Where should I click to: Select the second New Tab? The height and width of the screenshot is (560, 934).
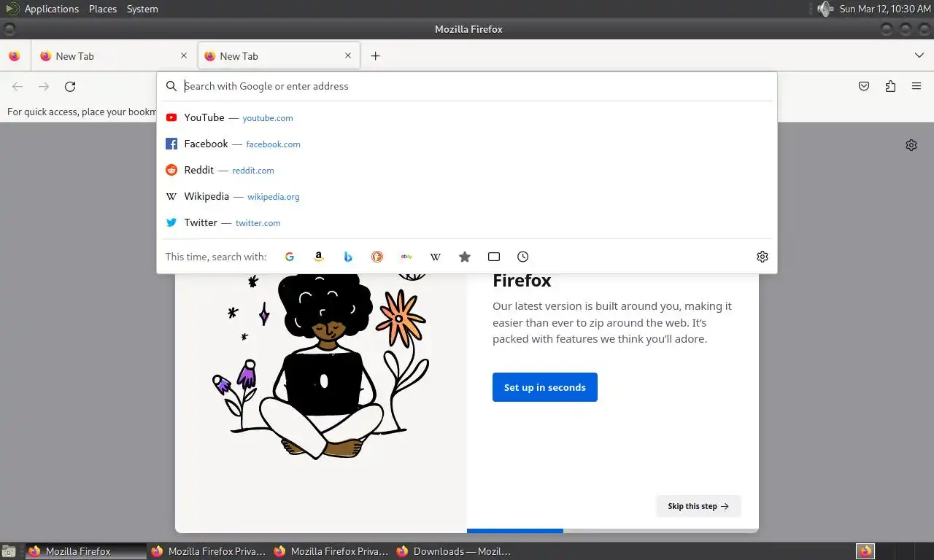[x=278, y=56]
